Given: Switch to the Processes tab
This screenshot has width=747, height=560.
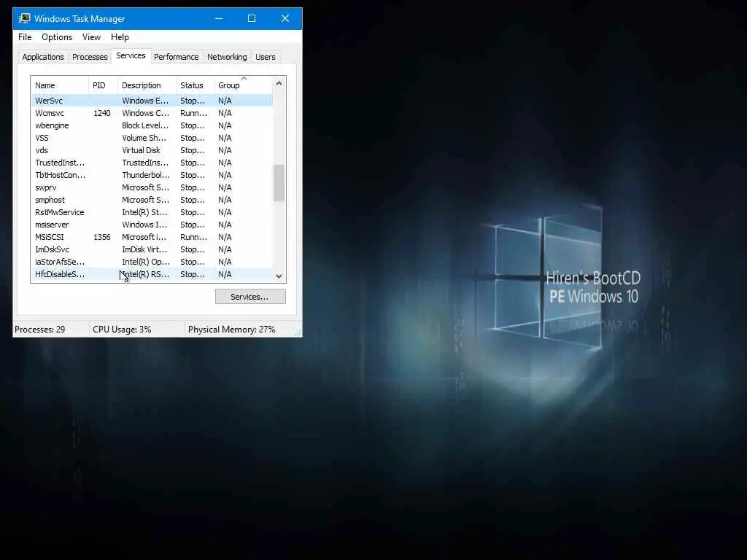Looking at the screenshot, I should [90, 57].
